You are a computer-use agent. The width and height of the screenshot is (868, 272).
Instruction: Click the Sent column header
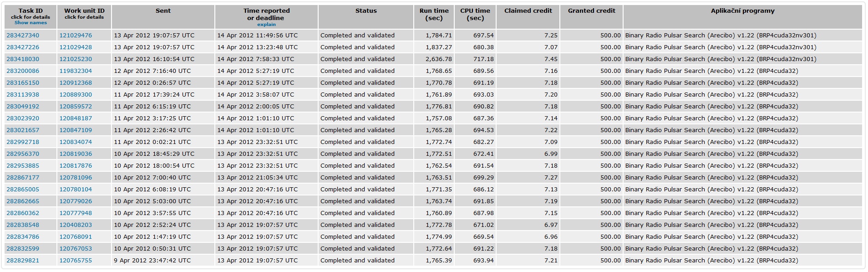click(x=163, y=11)
